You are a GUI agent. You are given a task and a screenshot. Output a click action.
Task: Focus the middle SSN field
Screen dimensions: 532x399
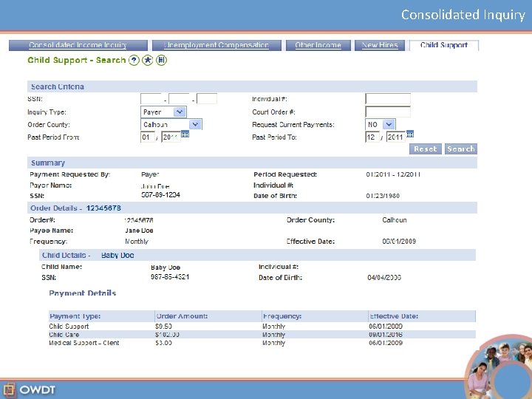click(x=179, y=99)
